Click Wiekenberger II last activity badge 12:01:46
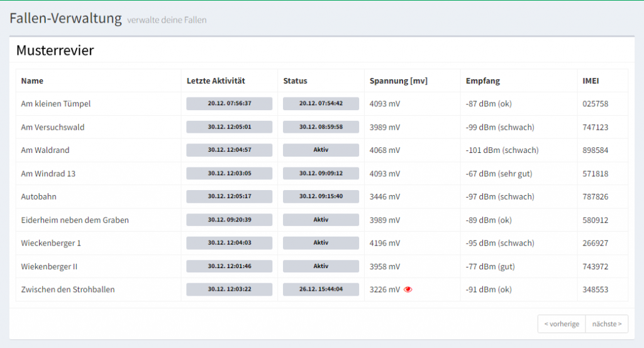The image size is (644, 348). [229, 266]
